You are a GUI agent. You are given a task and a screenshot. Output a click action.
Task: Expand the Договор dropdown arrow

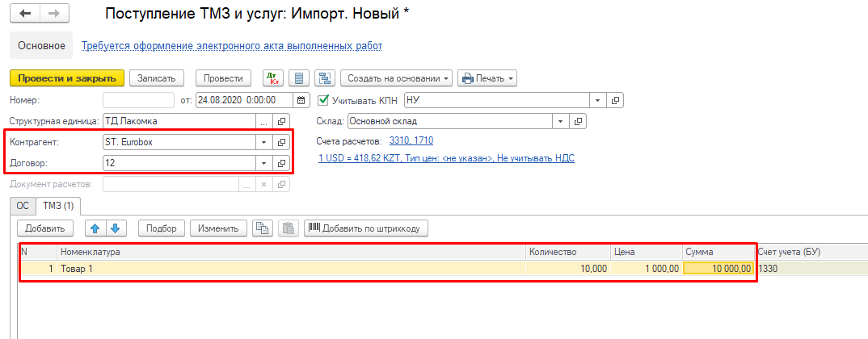click(263, 163)
